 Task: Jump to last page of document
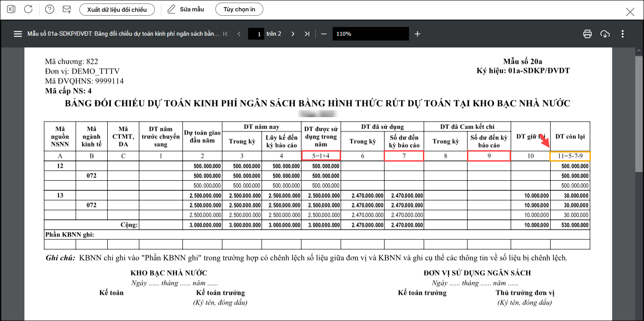(x=307, y=34)
